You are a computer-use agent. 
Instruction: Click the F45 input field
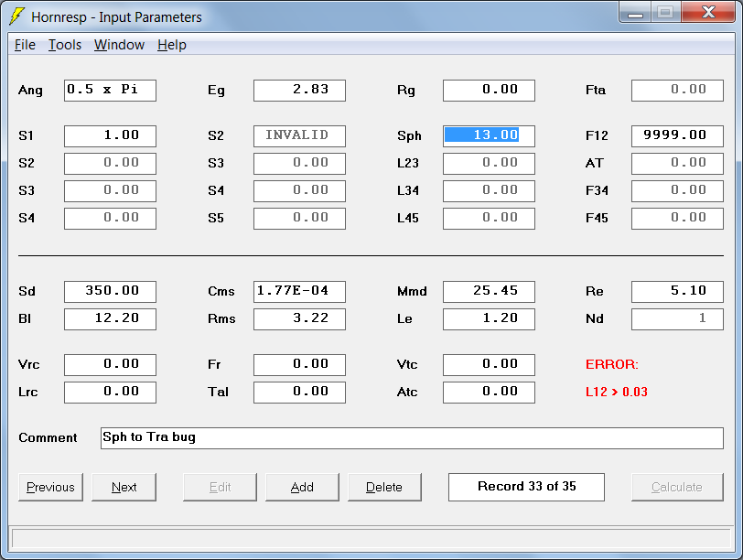coord(678,219)
